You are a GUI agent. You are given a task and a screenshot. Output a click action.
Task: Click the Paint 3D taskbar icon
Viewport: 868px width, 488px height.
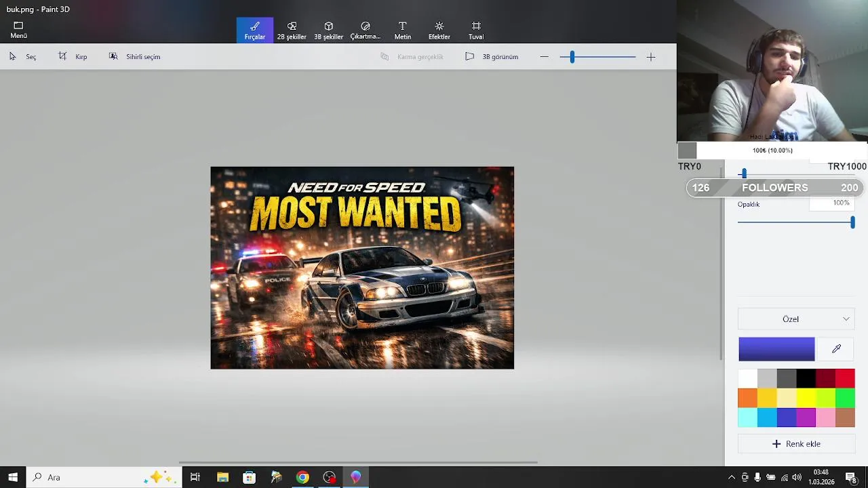pos(356,477)
